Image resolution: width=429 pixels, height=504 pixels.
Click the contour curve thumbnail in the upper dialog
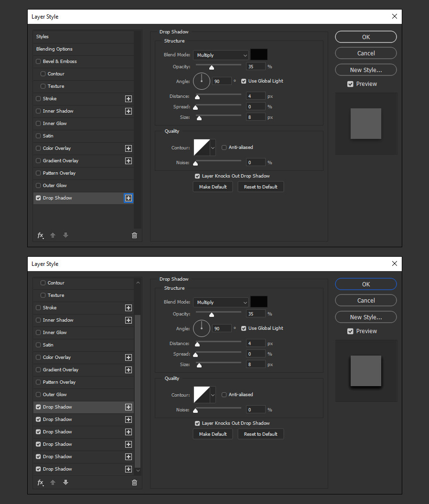pos(202,148)
